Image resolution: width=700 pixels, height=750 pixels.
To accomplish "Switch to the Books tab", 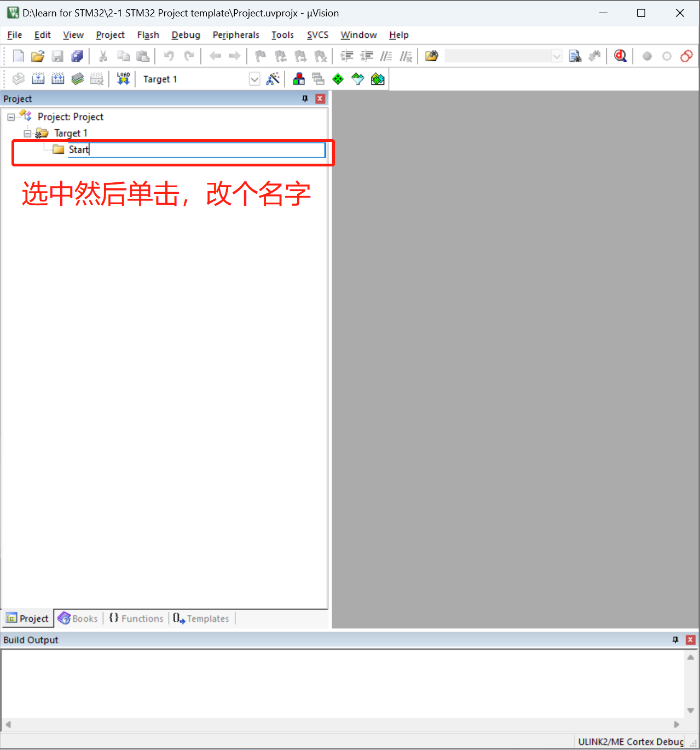I will pyautogui.click(x=78, y=619).
